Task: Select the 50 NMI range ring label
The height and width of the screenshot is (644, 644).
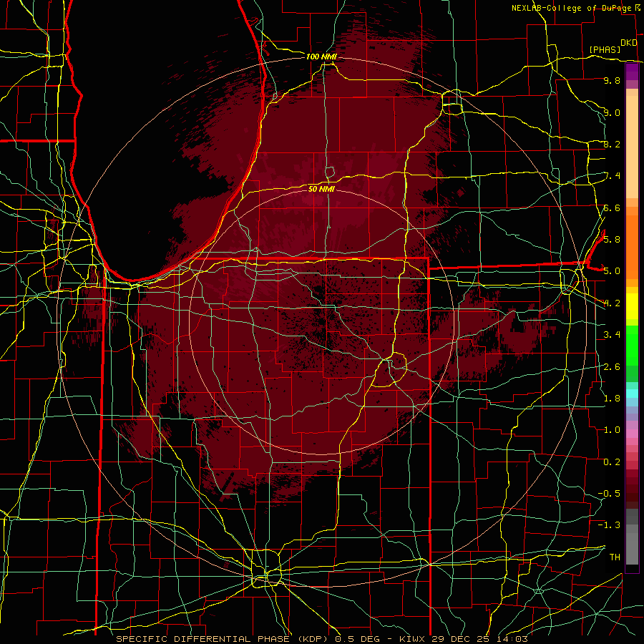Action: click(x=321, y=189)
